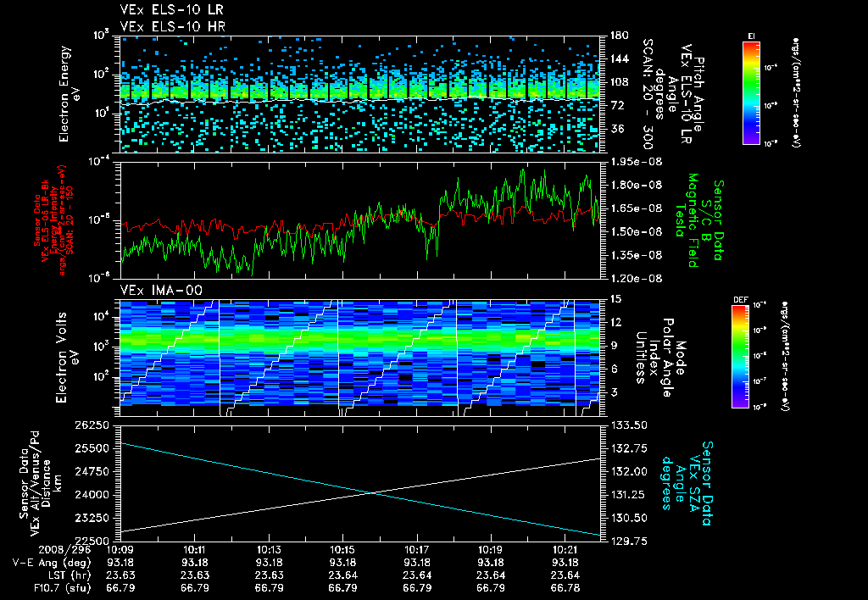
Task: Click polar angle index tick '15'
Action: (615, 299)
